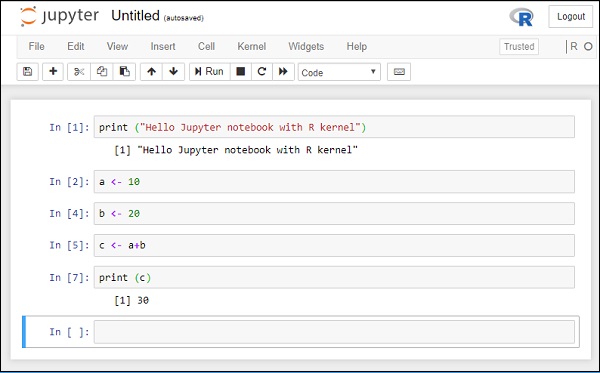This screenshot has width=600, height=373.
Task: Click the kernel idle circle indicator
Action: click(588, 47)
